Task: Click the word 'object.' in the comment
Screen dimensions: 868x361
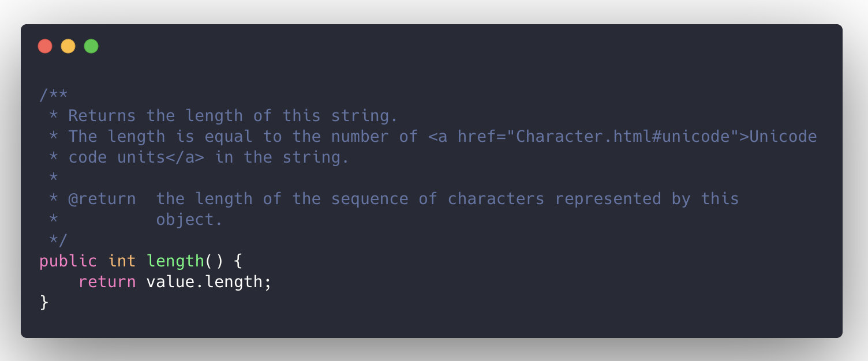Action: [189, 220]
